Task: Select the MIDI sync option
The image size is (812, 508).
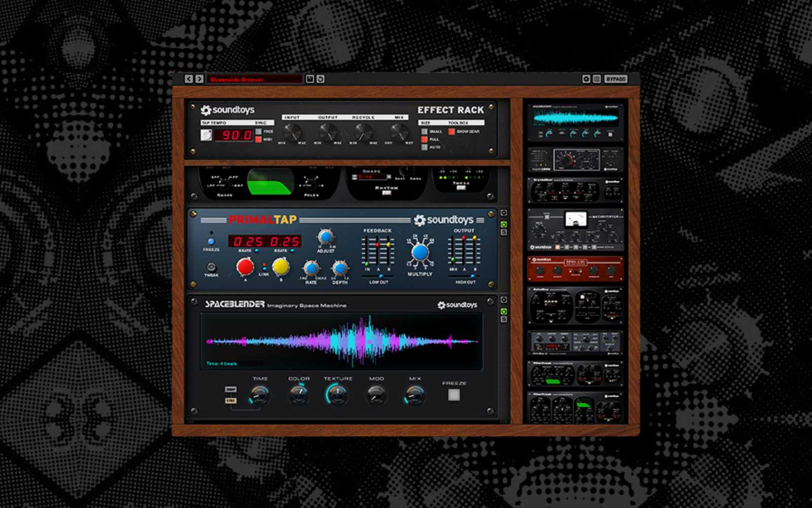Action: coord(258,139)
